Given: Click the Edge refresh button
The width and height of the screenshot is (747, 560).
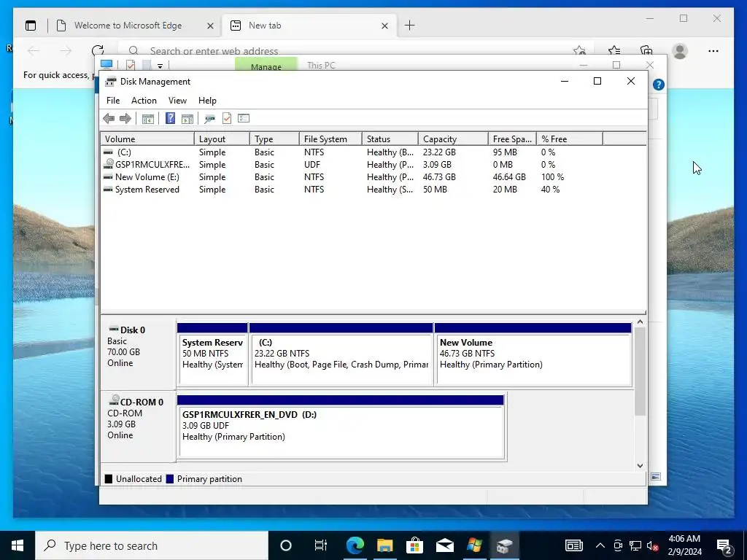Looking at the screenshot, I should pos(98,50).
